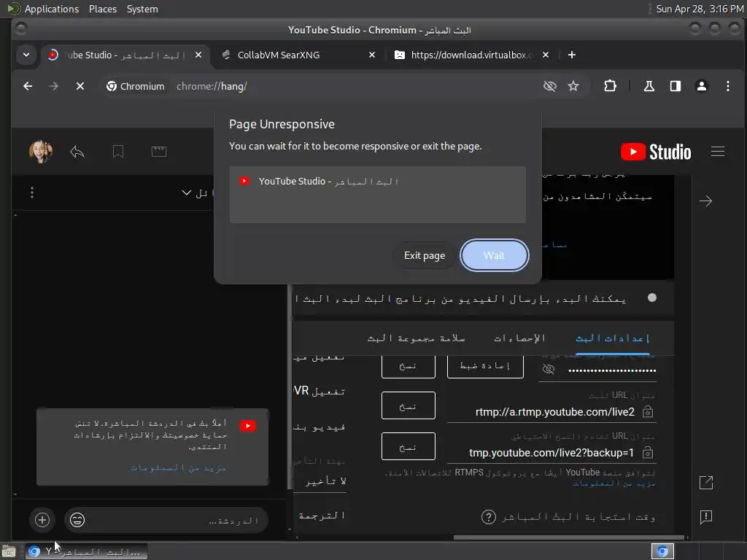Image resolution: width=747 pixels, height=560 pixels.
Task: Click the right arrow icon in the sidebar
Action: point(705,201)
